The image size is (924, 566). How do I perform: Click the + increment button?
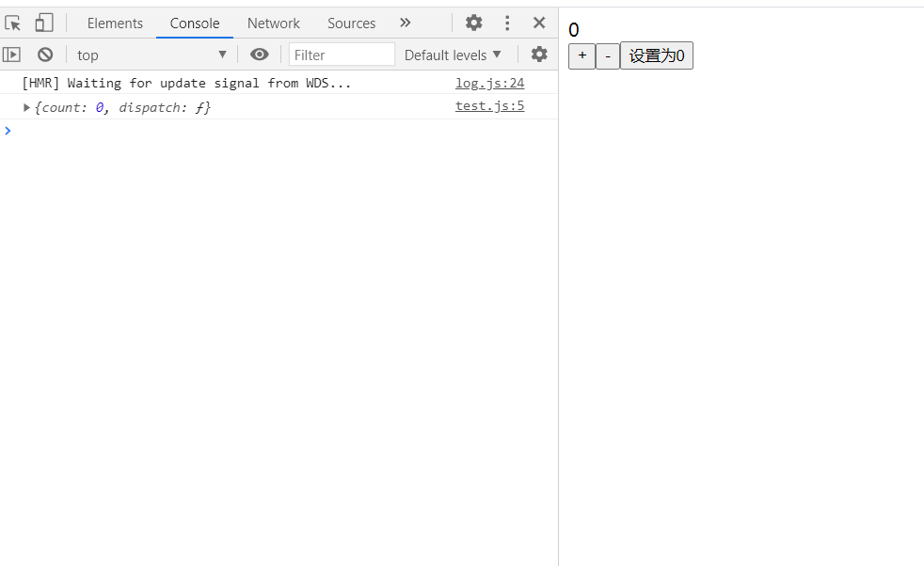coord(581,55)
